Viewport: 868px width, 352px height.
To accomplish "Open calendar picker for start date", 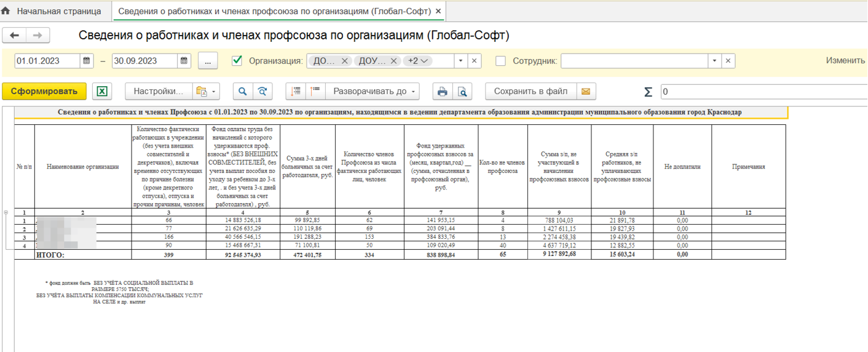I will (x=87, y=61).
